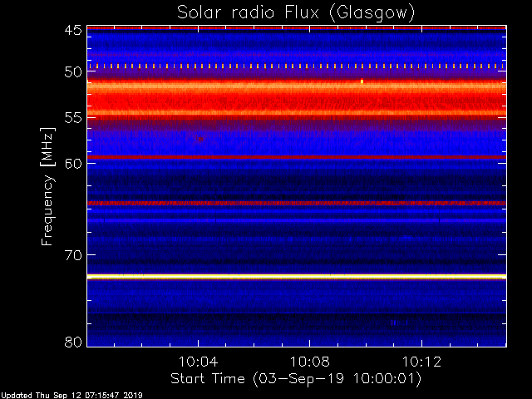Click the broad red emission band around 53 MHz
The width and height of the screenshot is (532, 399).
coord(297,99)
